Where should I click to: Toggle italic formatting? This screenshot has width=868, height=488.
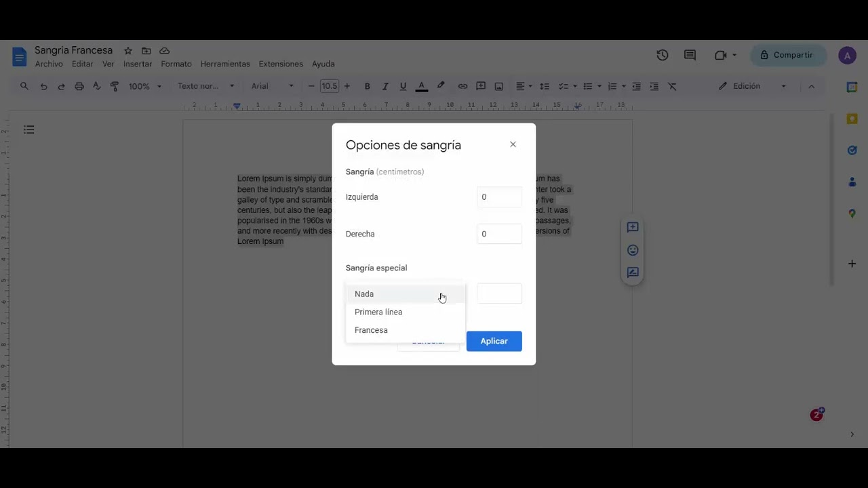[x=385, y=86]
